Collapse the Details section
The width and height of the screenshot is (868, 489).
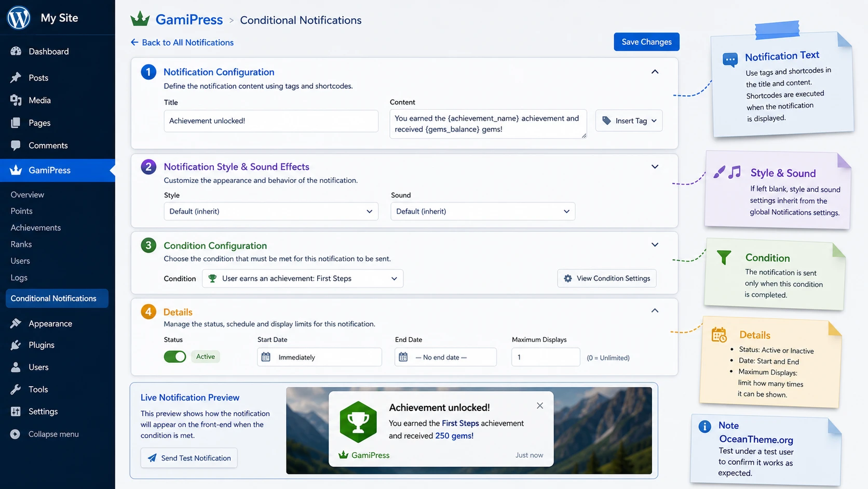[x=655, y=311]
